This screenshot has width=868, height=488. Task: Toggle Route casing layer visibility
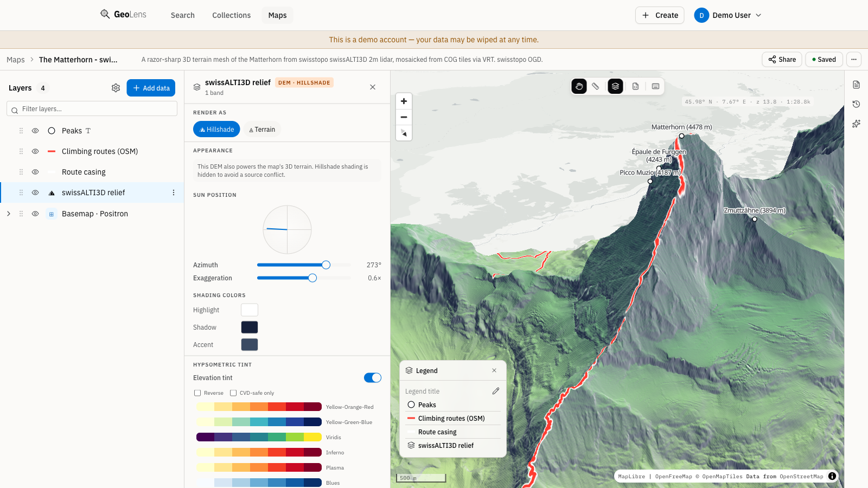(x=35, y=172)
